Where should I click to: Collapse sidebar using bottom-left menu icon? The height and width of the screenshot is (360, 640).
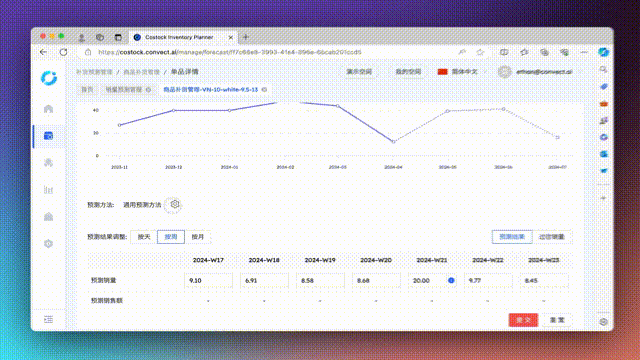pyautogui.click(x=49, y=319)
